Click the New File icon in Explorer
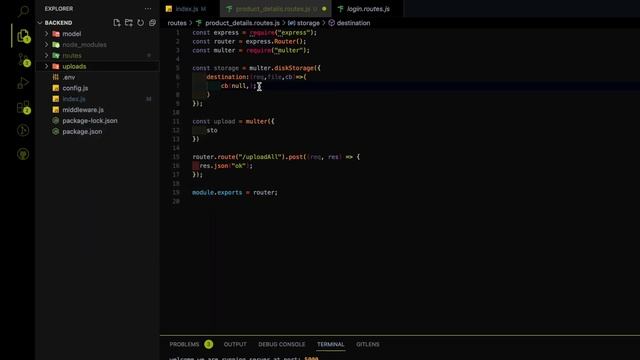This screenshot has height=360, width=640. [x=117, y=23]
